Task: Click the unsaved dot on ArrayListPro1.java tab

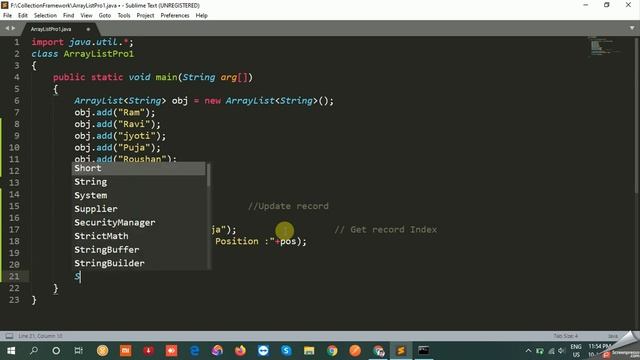Action: [88, 29]
